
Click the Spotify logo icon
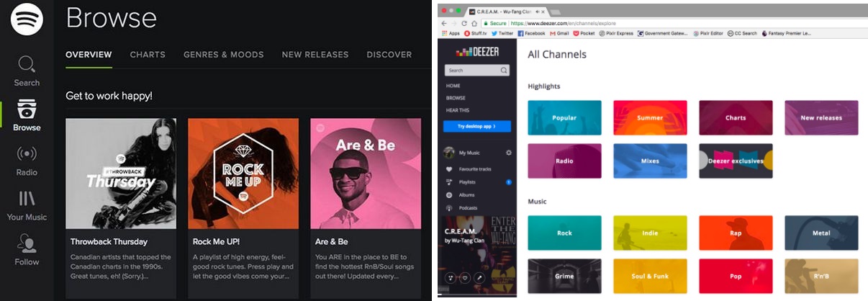27,19
